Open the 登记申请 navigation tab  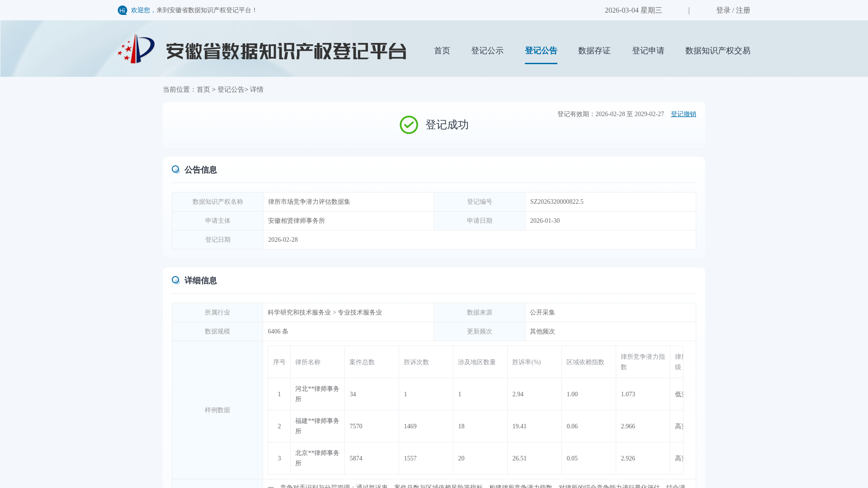coord(648,51)
